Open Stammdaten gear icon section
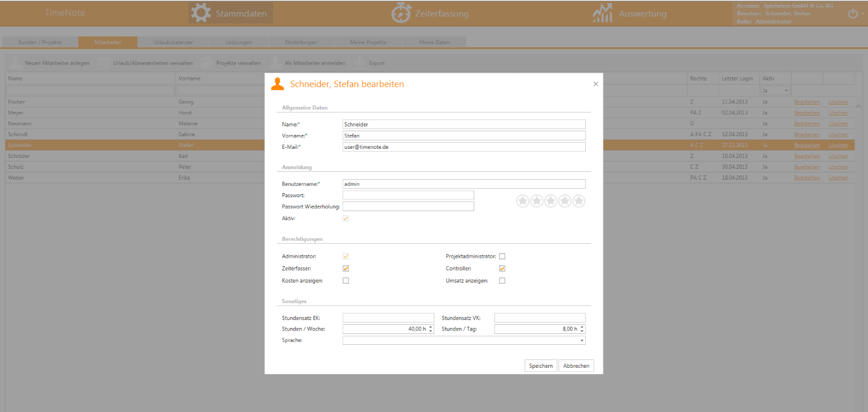Image resolution: width=868 pixels, height=412 pixels. [x=201, y=13]
